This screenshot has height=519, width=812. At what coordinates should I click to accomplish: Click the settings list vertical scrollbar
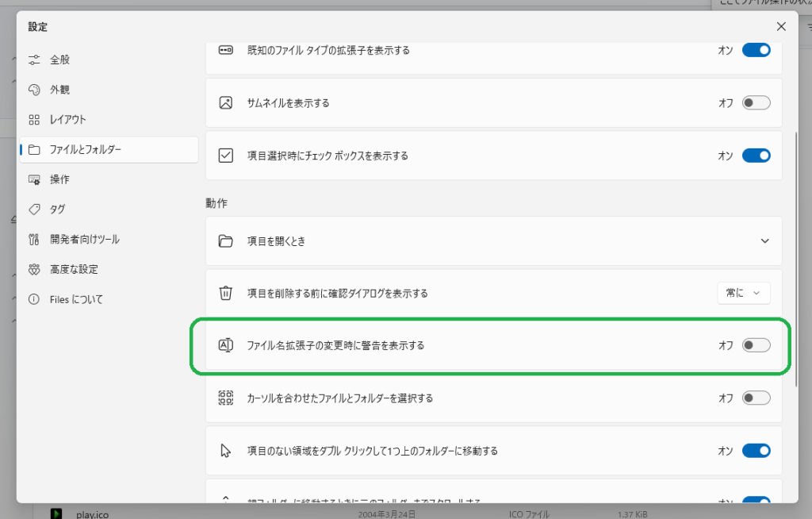pyautogui.click(x=796, y=259)
